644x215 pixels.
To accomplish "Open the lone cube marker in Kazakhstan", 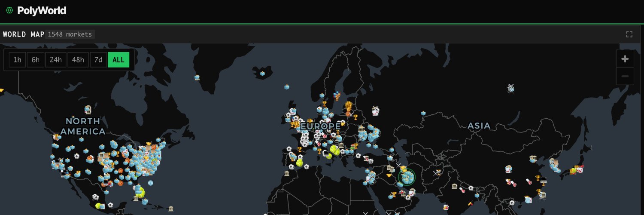I will pyautogui.click(x=423, y=113).
